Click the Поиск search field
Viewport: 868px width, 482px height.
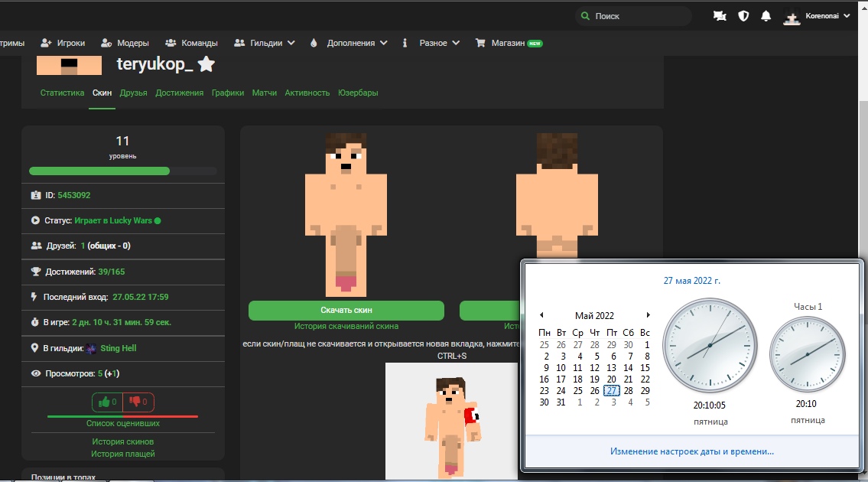click(639, 16)
